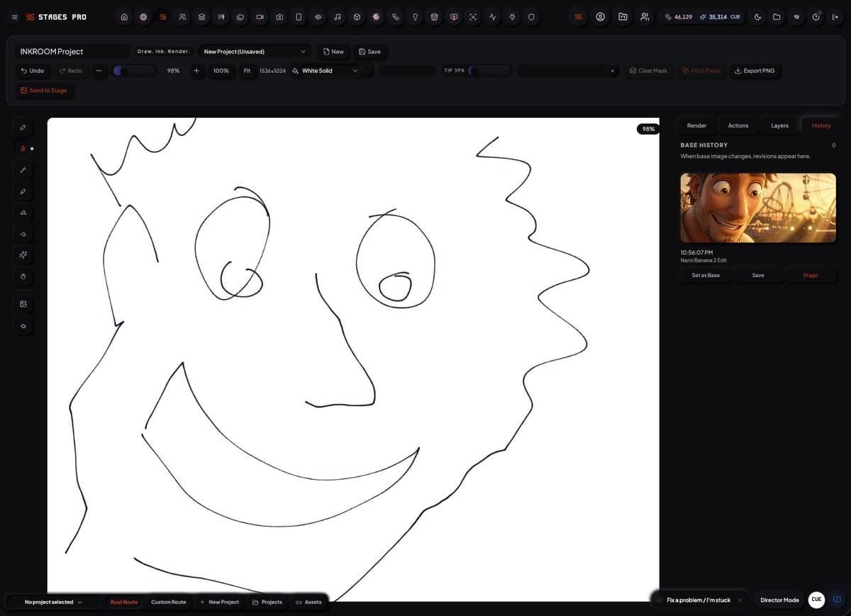Click the round CUE button at bottom right
Image resolution: width=851 pixels, height=616 pixels.
point(816,600)
